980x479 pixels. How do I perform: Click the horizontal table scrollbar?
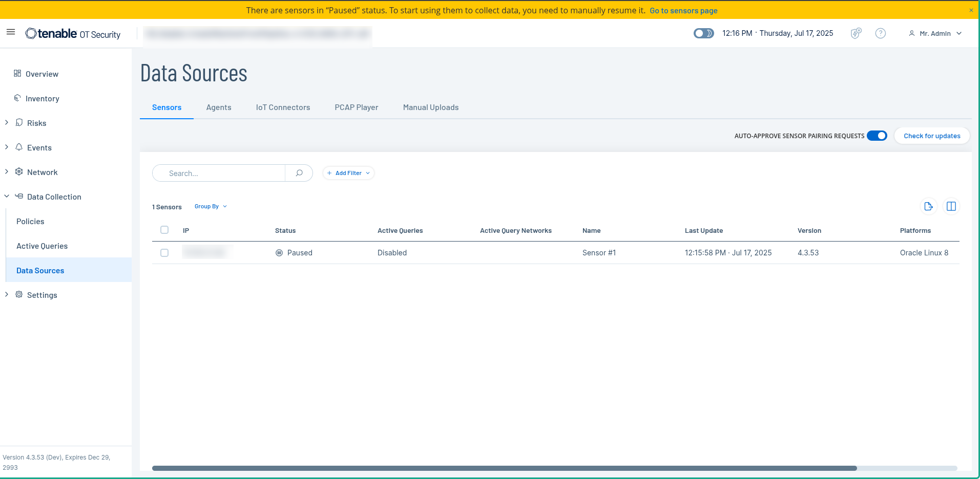504,468
